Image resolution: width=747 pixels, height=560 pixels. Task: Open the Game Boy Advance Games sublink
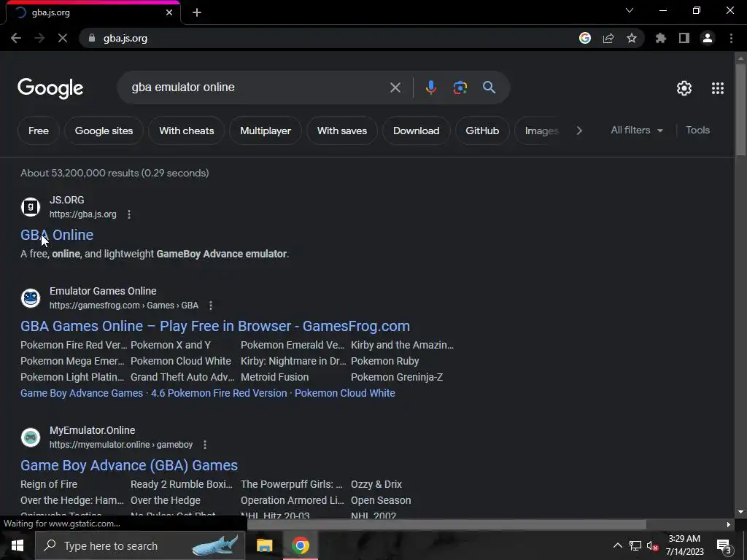tap(82, 393)
